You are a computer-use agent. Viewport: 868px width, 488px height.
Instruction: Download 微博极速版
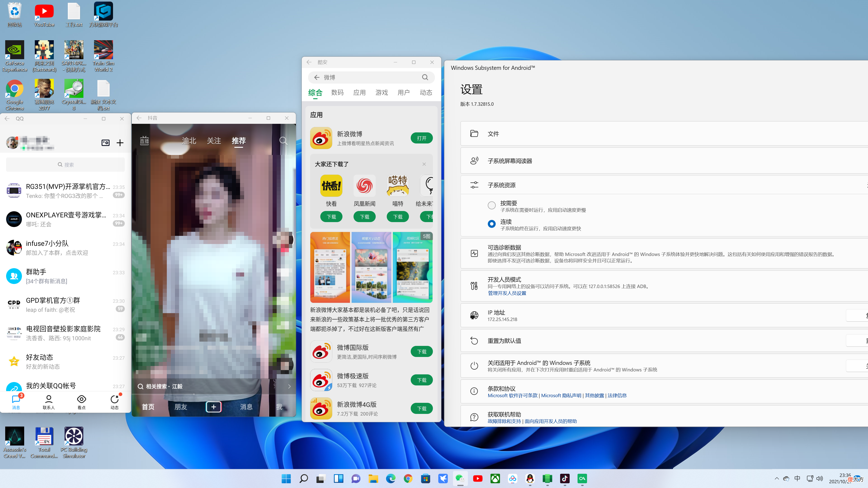coord(422,380)
